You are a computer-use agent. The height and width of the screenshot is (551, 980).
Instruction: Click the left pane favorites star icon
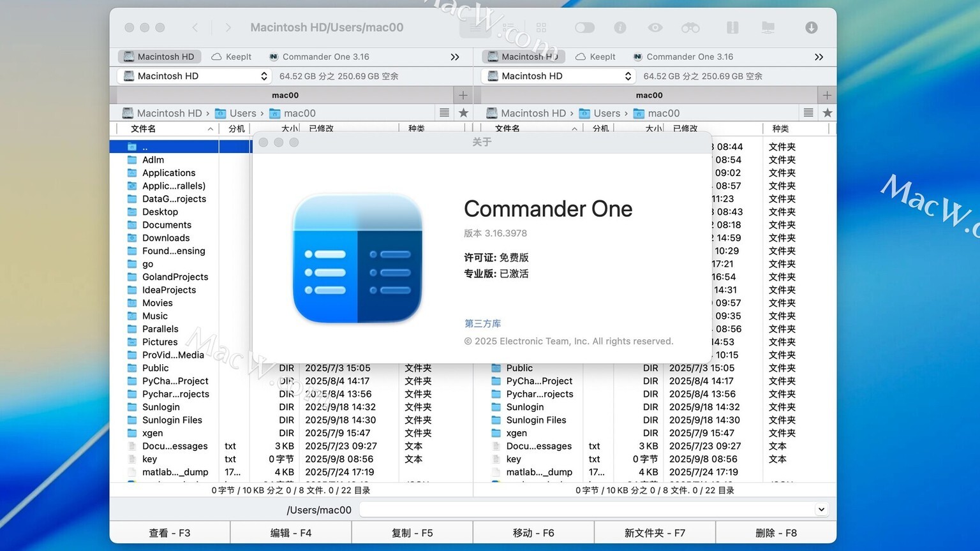[x=463, y=113]
